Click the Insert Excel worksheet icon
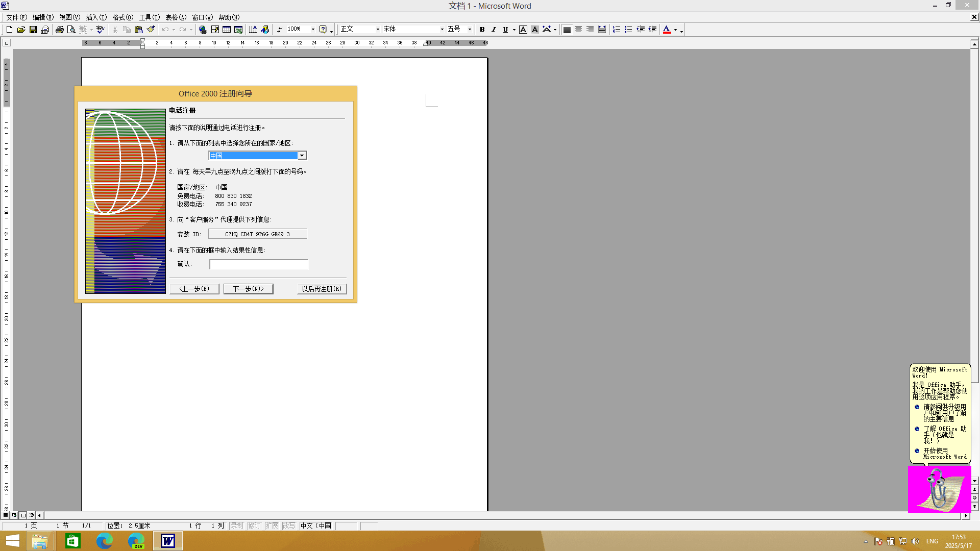Image resolution: width=980 pixels, height=551 pixels. (238, 30)
